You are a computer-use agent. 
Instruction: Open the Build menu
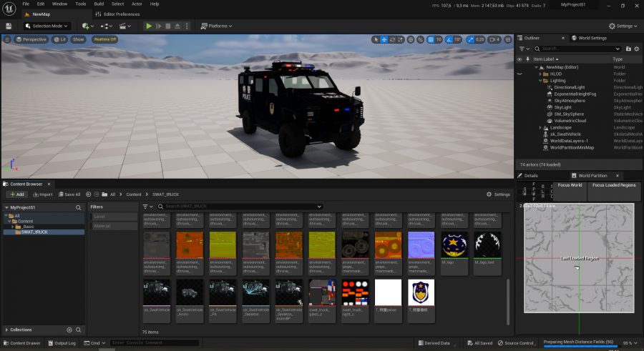[99, 4]
